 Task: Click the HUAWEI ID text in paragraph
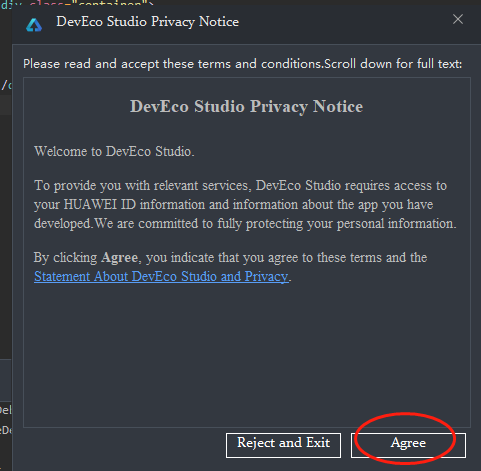click(x=99, y=204)
